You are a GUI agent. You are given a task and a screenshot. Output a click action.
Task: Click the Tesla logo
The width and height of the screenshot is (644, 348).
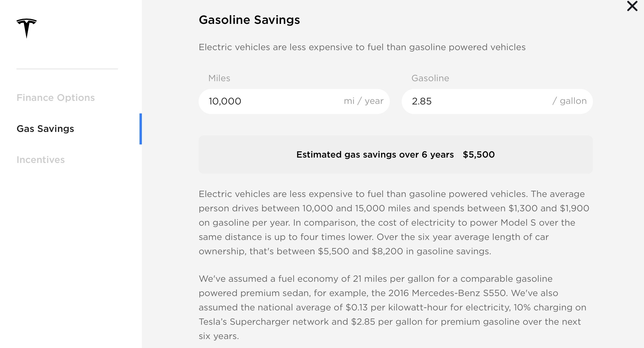click(27, 28)
